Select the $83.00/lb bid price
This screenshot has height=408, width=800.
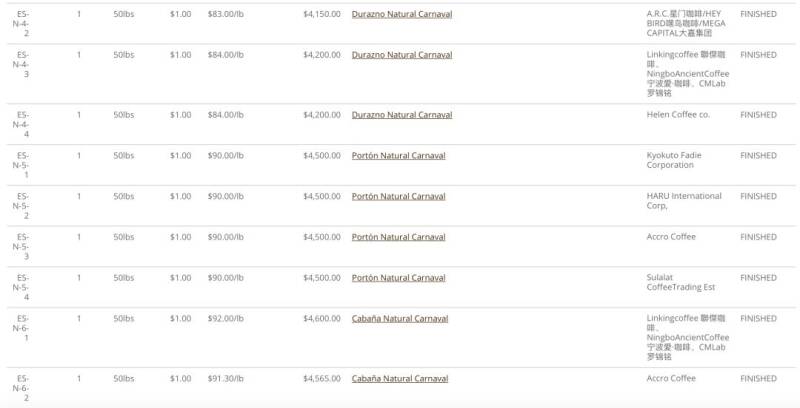pos(226,14)
